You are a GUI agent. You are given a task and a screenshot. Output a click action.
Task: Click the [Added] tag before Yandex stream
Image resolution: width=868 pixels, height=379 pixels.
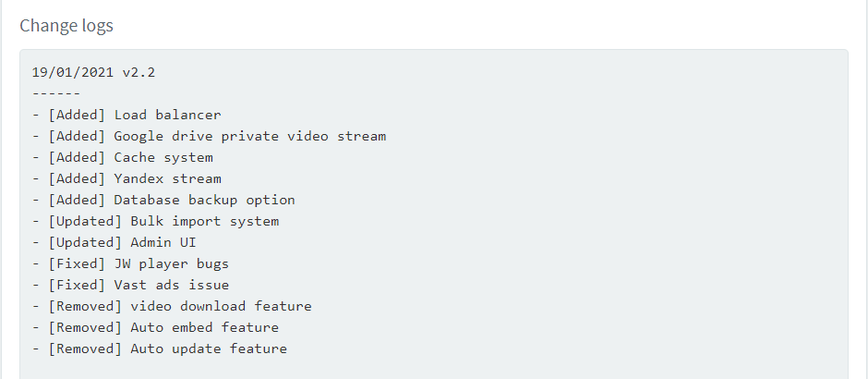(x=77, y=179)
